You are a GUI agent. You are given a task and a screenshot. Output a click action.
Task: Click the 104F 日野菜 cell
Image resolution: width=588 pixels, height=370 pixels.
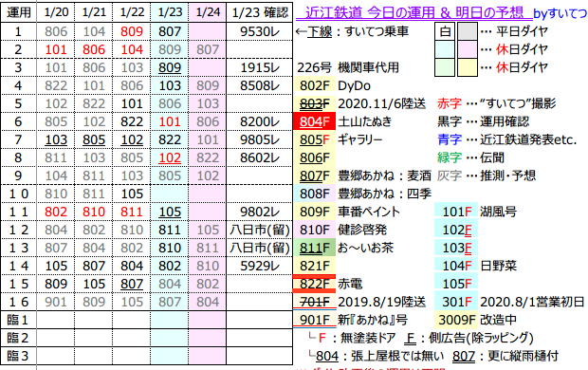click(x=456, y=266)
